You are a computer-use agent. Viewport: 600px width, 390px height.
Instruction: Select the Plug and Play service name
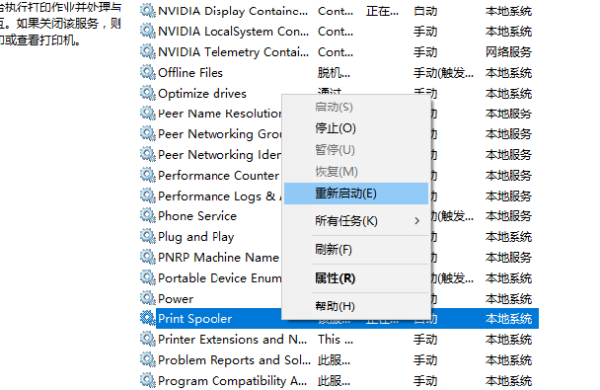tap(196, 237)
